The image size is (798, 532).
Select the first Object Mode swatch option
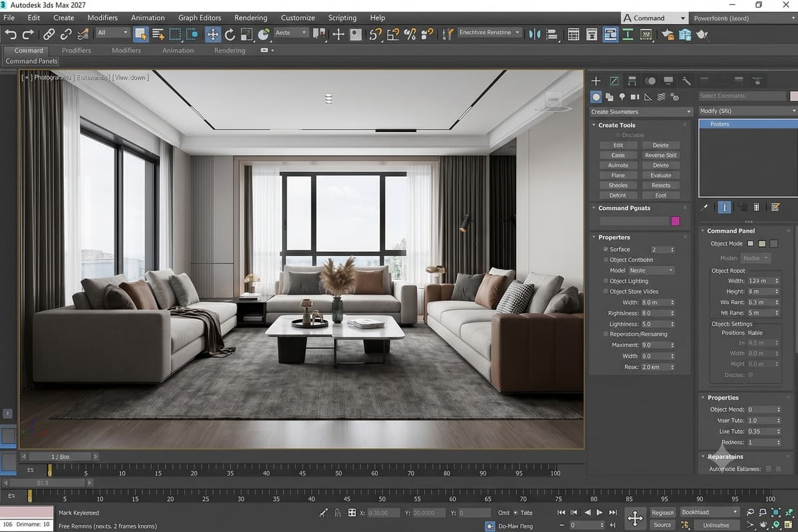pyautogui.click(x=751, y=243)
